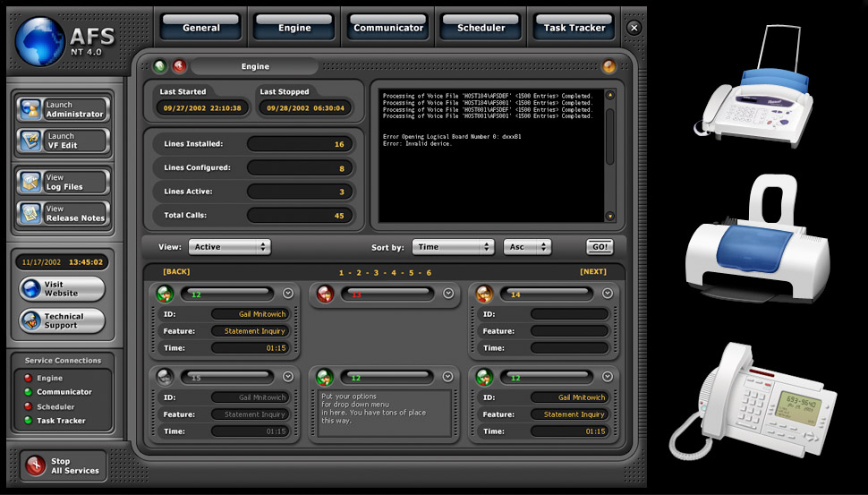Click the console vertical scrollbar thumb
This screenshot has height=495, width=868.
[x=610, y=137]
